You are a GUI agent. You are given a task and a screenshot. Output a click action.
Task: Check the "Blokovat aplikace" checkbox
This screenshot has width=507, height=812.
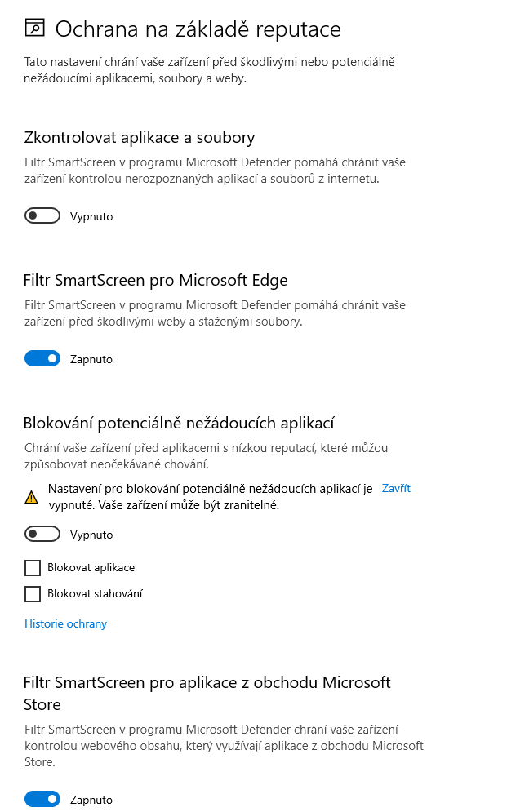pyautogui.click(x=33, y=568)
